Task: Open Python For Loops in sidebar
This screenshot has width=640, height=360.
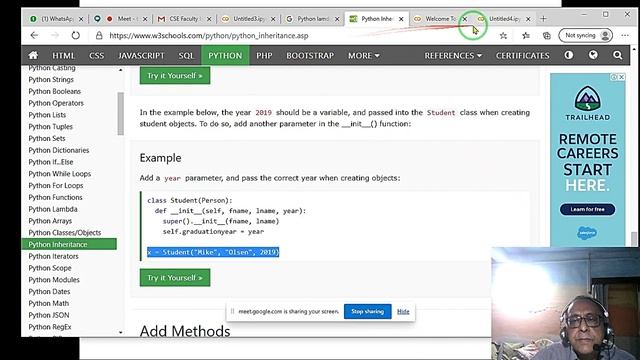Action: pyautogui.click(x=56, y=186)
